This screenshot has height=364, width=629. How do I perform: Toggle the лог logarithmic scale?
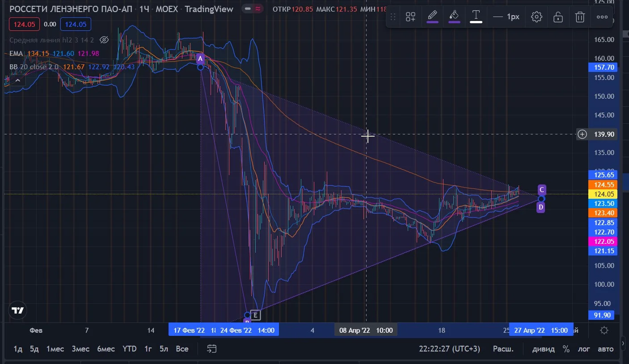point(584,349)
